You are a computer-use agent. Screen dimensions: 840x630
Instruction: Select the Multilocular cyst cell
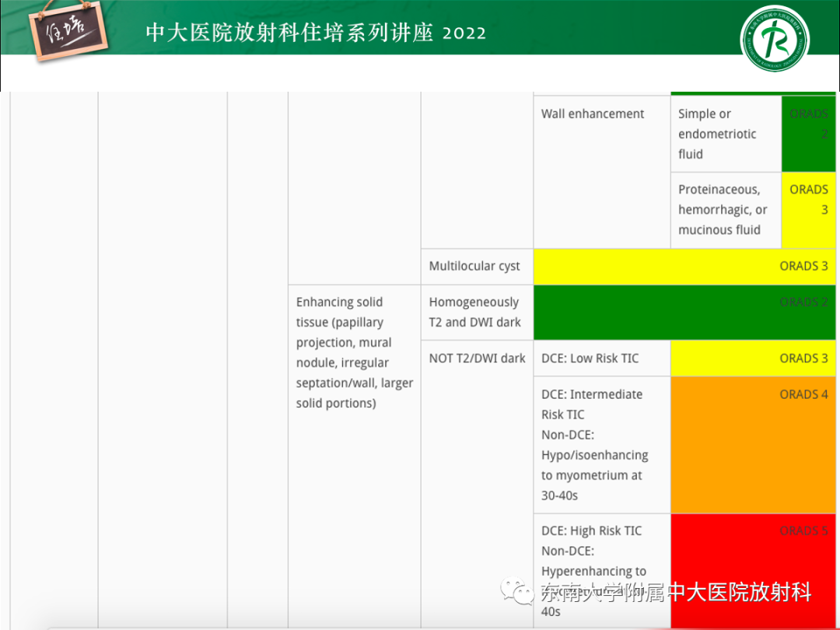[477, 266]
